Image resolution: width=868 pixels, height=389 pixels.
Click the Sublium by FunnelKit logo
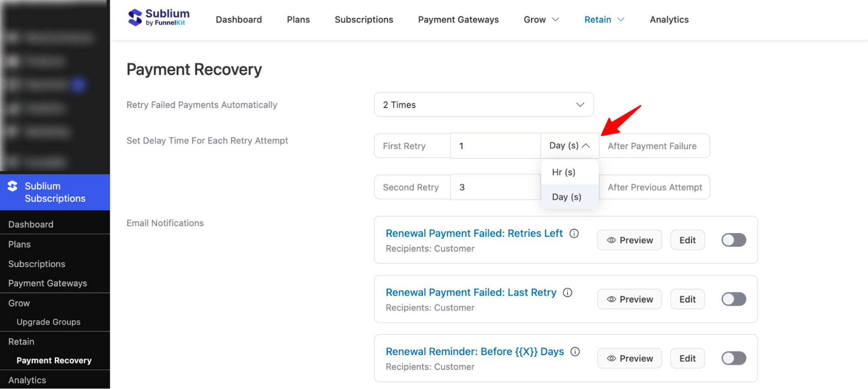coord(159,18)
